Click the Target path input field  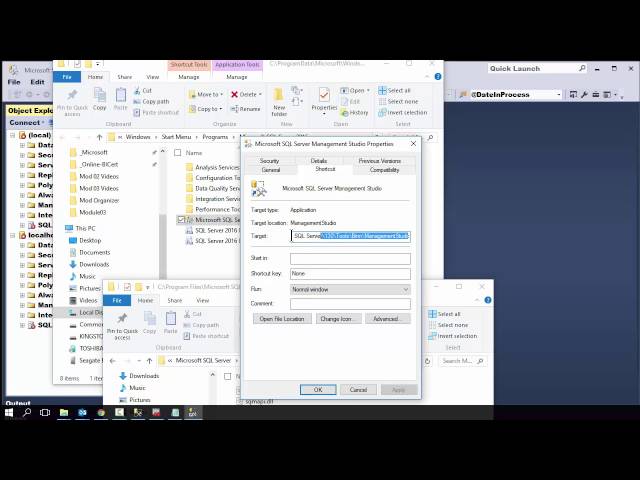click(x=350, y=236)
